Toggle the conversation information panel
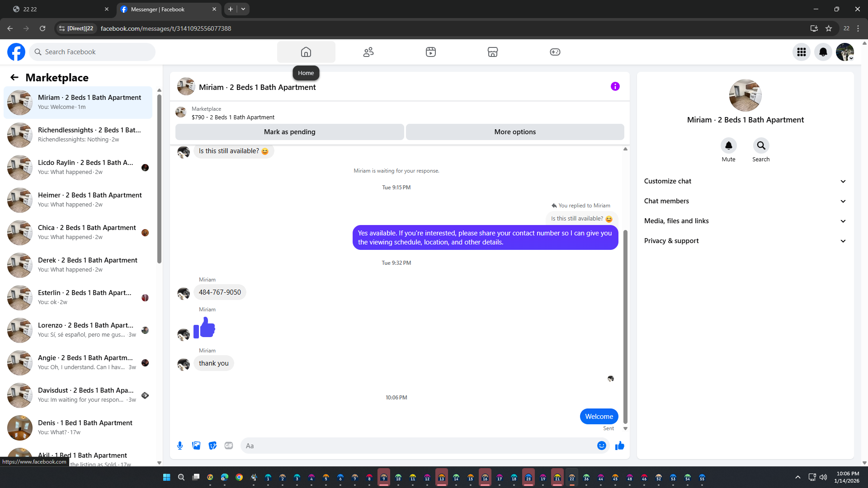The width and height of the screenshot is (868, 488). pyautogui.click(x=615, y=86)
